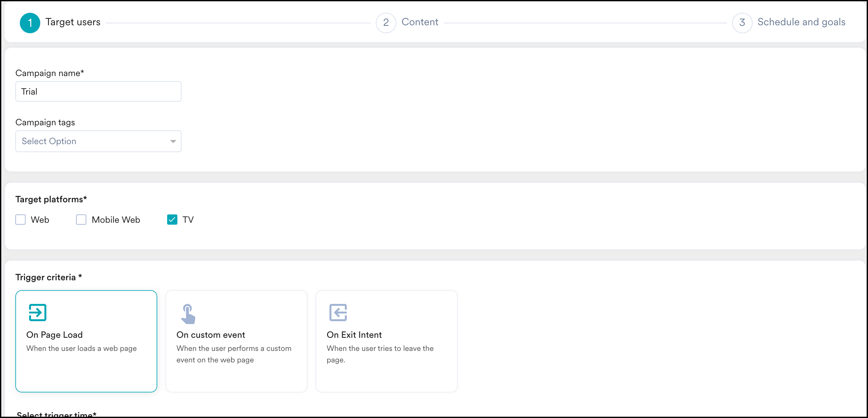Click step 1 circle icon
The height and width of the screenshot is (418, 868).
point(30,23)
